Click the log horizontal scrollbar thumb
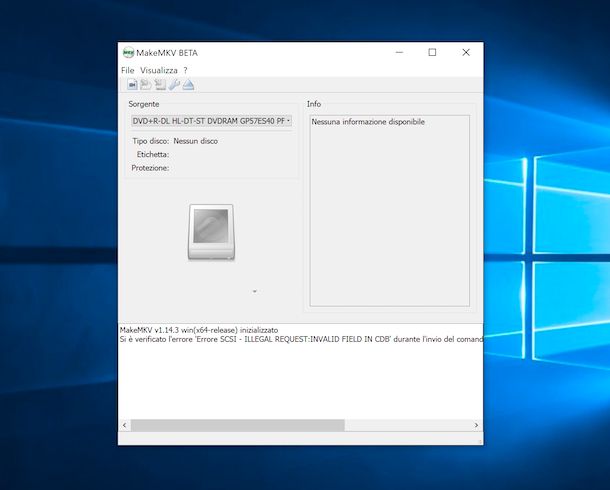This screenshot has height=490, width=610. pos(237,425)
